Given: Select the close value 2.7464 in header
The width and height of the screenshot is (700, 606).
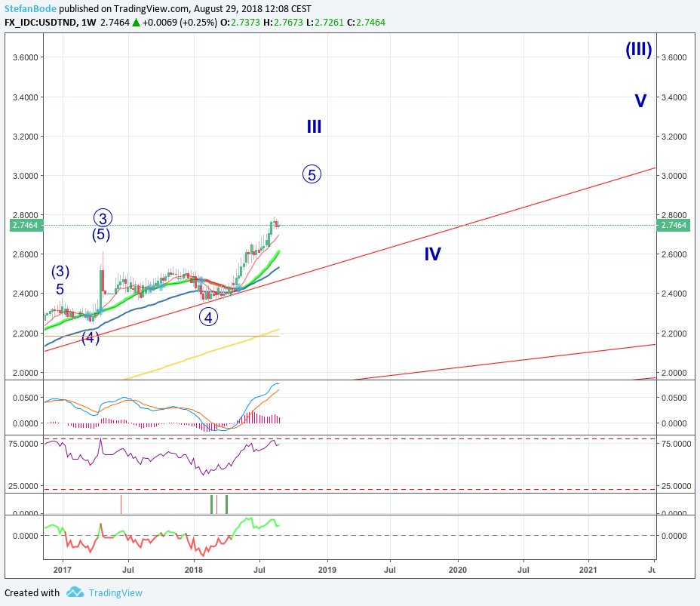Looking at the screenshot, I should tap(370, 23).
